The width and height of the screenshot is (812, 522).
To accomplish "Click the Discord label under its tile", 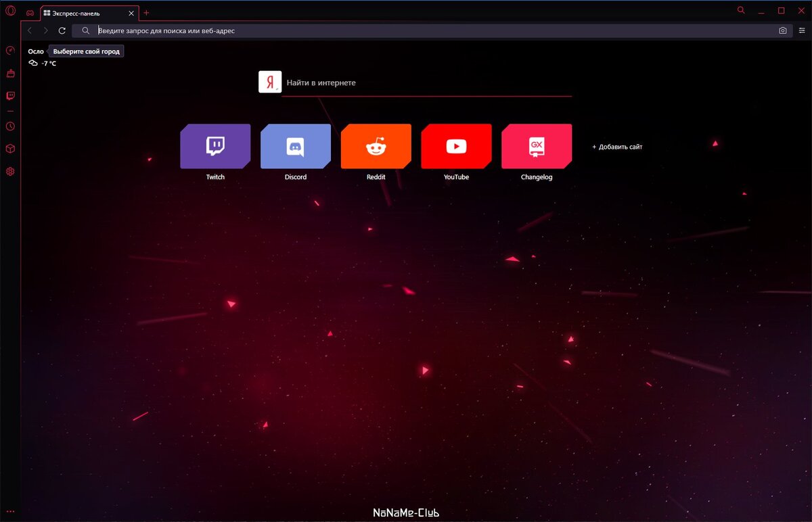I will tap(296, 177).
